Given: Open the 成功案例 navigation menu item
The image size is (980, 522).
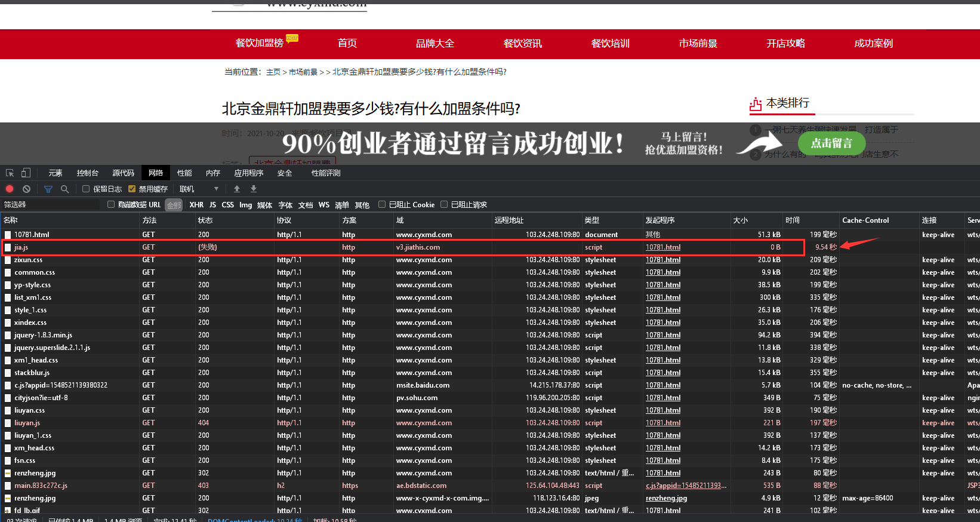Looking at the screenshot, I should [874, 44].
